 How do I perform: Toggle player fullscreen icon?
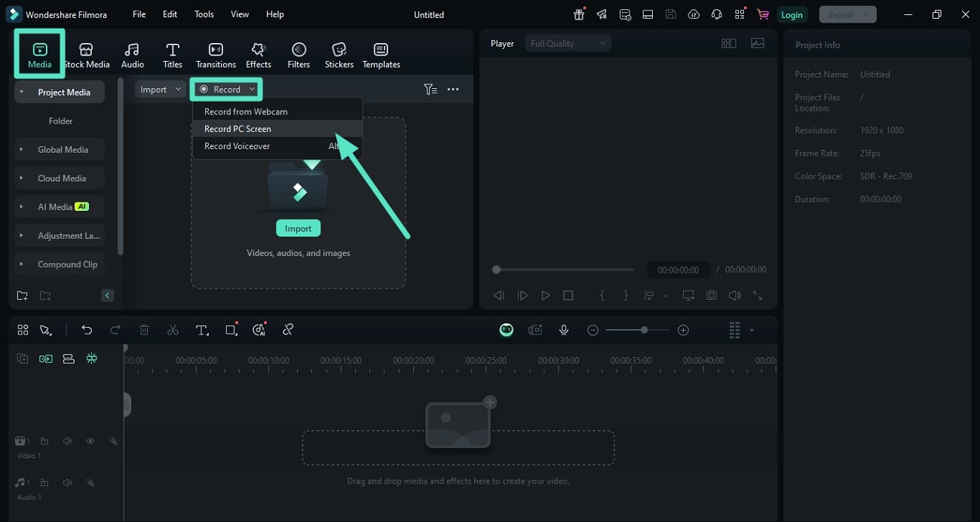click(x=758, y=296)
